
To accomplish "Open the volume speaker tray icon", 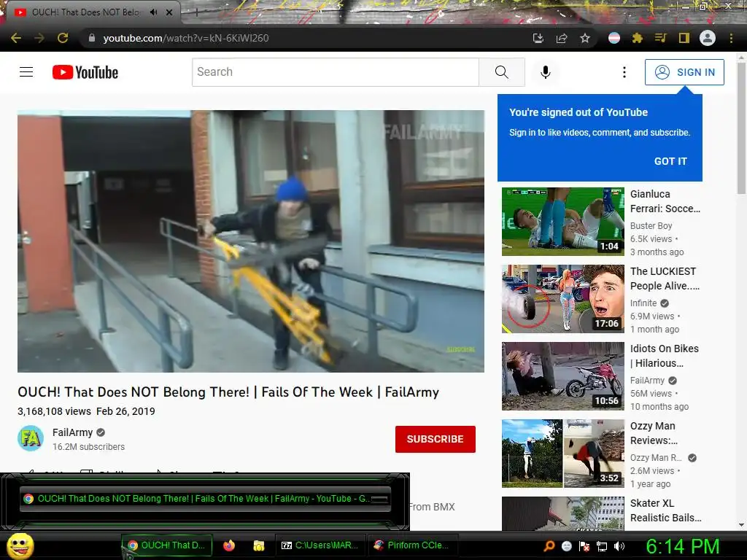I will point(619,545).
